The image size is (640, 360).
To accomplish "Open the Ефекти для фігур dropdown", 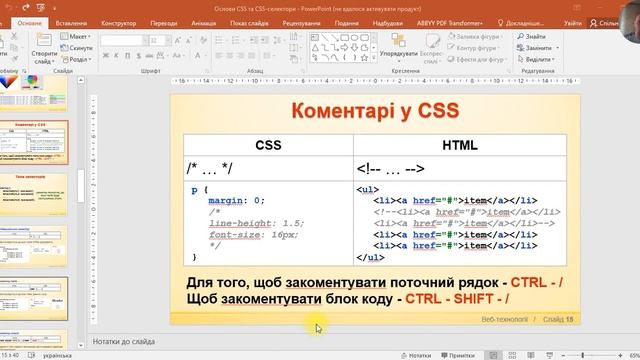I will pyautogui.click(x=477, y=59).
